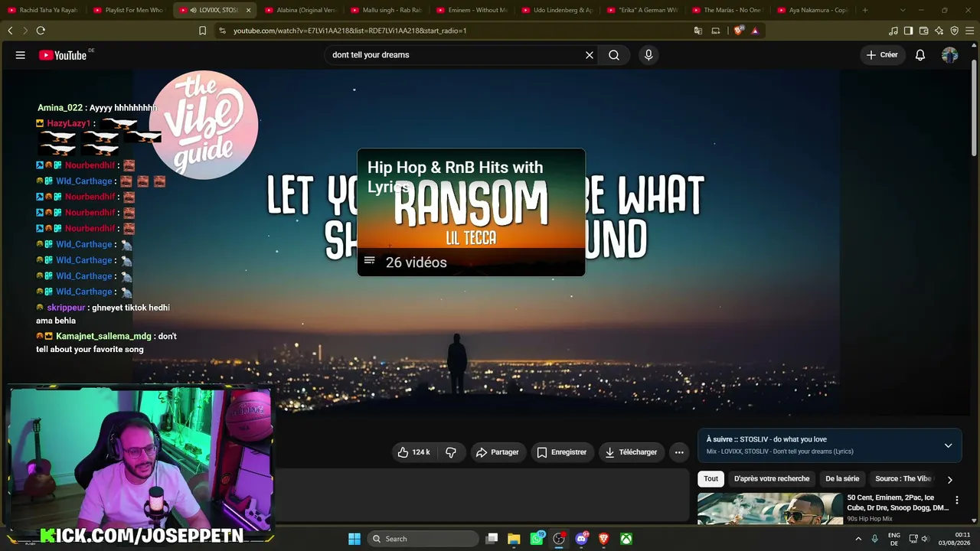This screenshot has width=980, height=551.
Task: Select the Source : The Vibe chip
Action: [903, 479]
